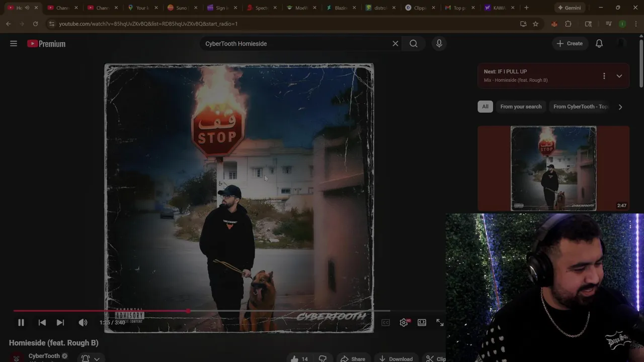Bookmark this page with the star
This screenshot has width=644, height=362.
coord(536,24)
